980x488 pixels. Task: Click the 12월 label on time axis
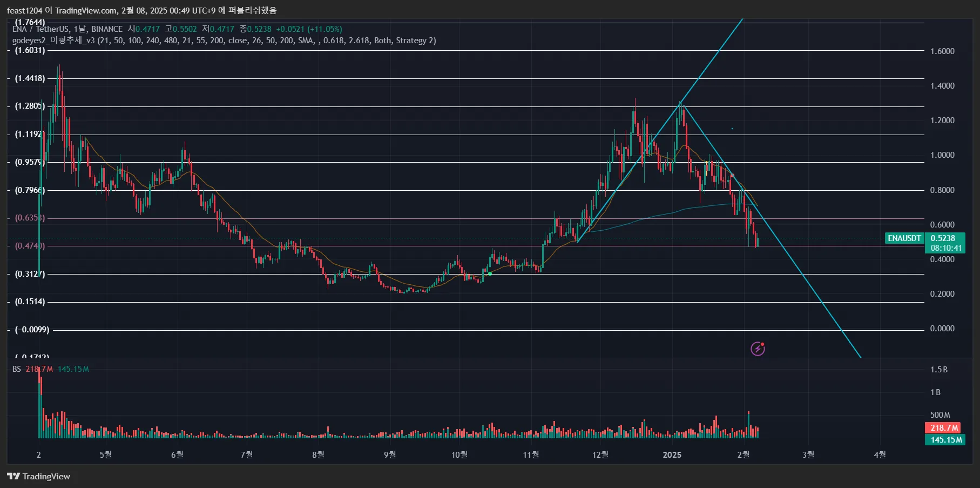(x=600, y=455)
